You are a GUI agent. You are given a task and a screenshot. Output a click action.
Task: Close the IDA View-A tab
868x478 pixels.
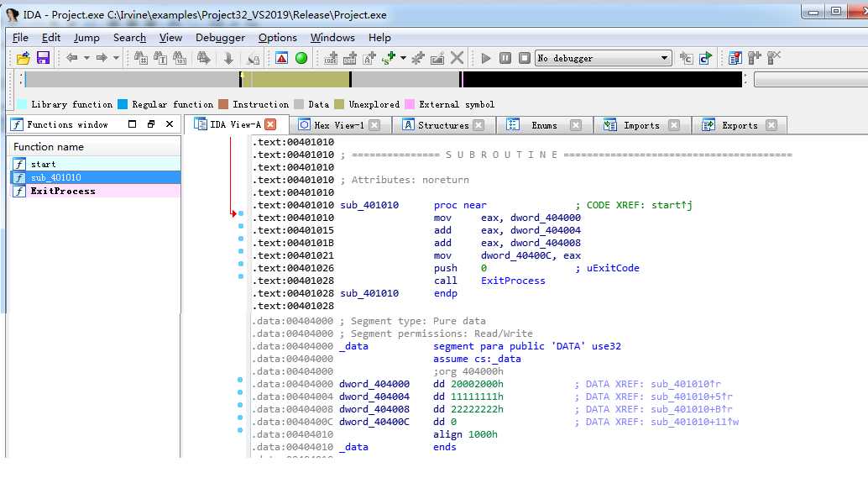click(270, 124)
